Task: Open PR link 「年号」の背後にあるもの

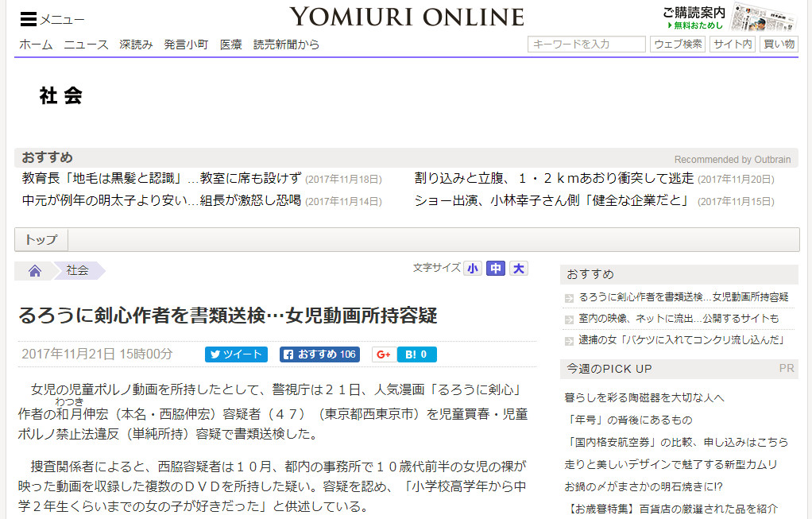Action: pyautogui.click(x=629, y=420)
